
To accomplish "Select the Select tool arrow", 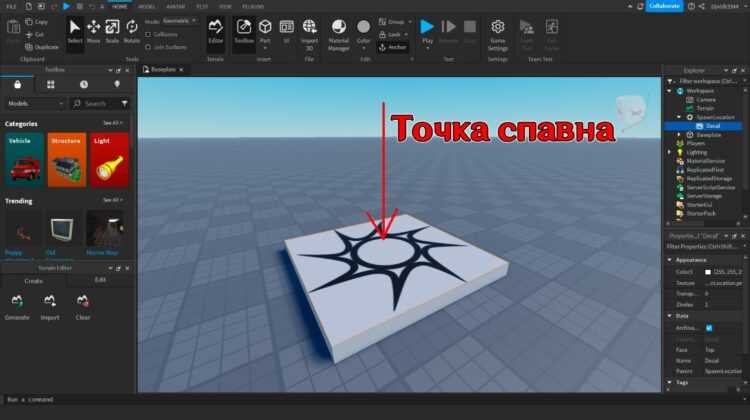I will [x=75, y=32].
